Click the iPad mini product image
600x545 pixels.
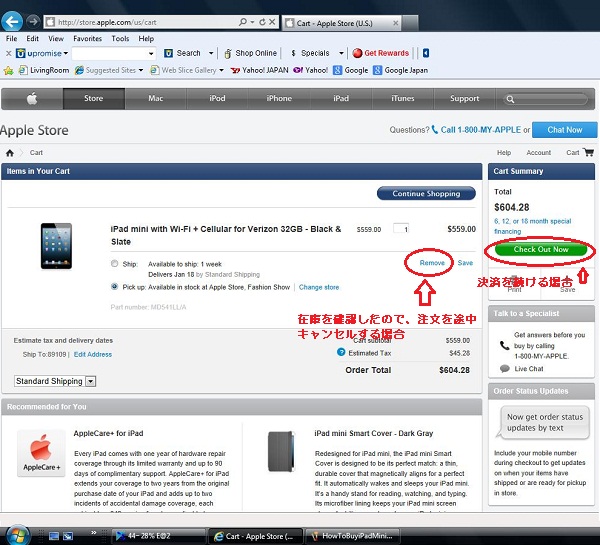(56, 246)
